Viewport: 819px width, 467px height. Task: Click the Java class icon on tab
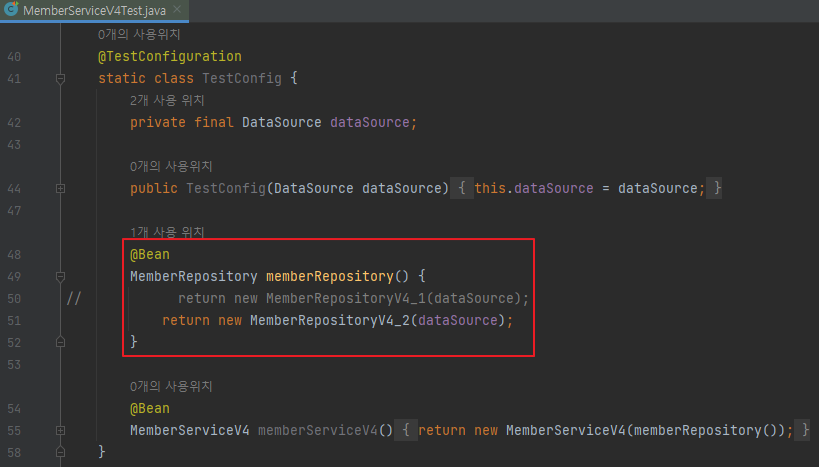pyautogui.click(x=11, y=9)
